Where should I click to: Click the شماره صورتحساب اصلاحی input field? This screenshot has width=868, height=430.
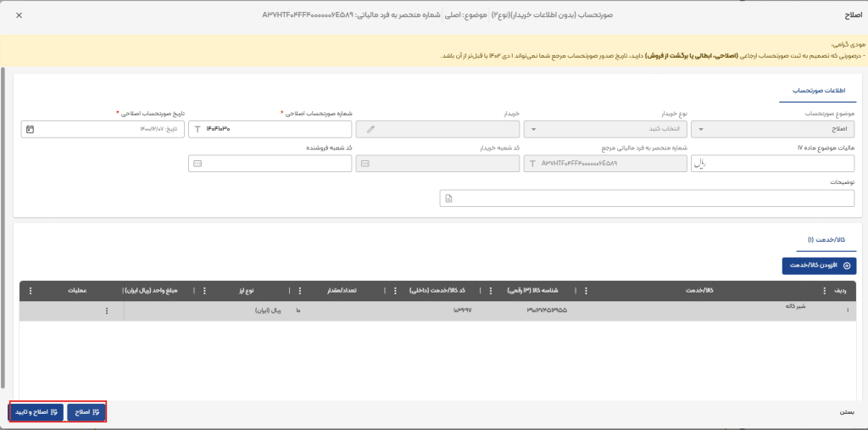coord(271,129)
